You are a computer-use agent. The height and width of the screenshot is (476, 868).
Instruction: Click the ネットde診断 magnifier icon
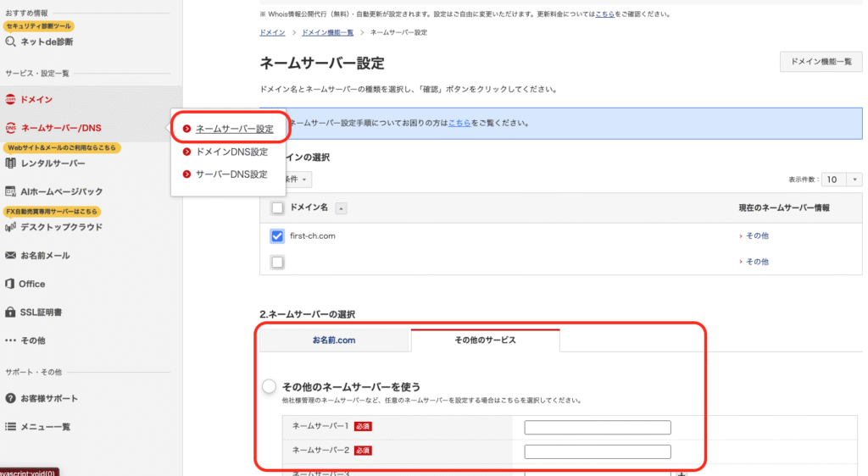coord(11,41)
